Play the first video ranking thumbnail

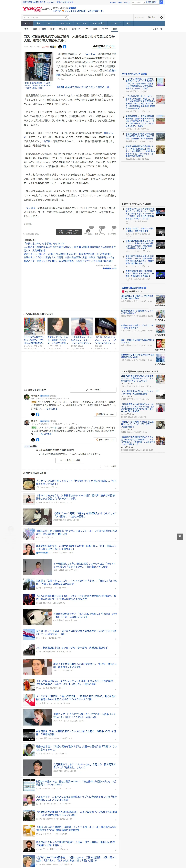click(160, 212)
